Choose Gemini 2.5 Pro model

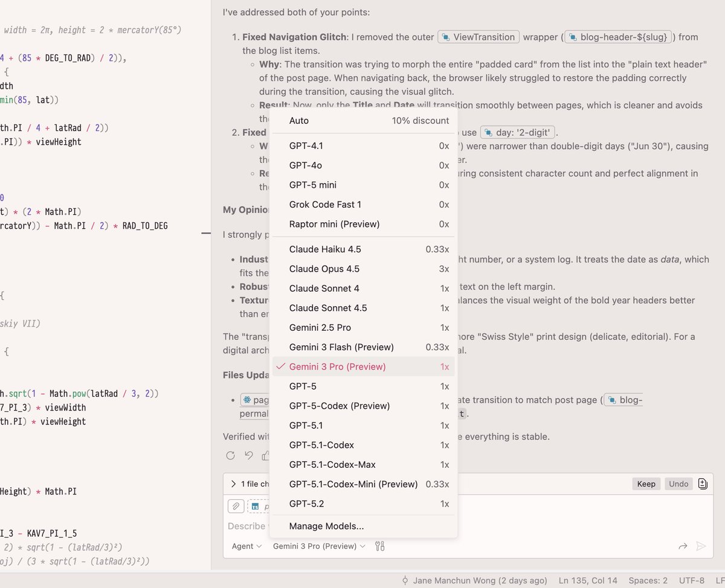(363, 328)
